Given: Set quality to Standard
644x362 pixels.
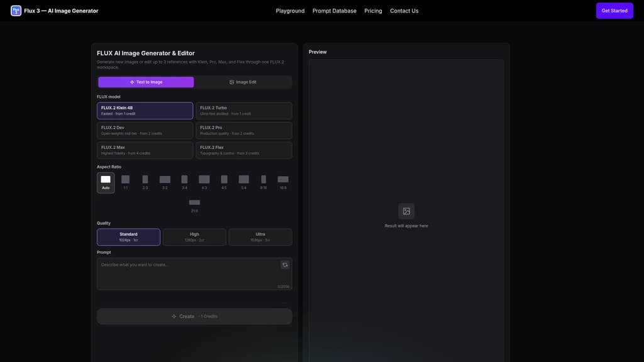Looking at the screenshot, I should coord(128,237).
